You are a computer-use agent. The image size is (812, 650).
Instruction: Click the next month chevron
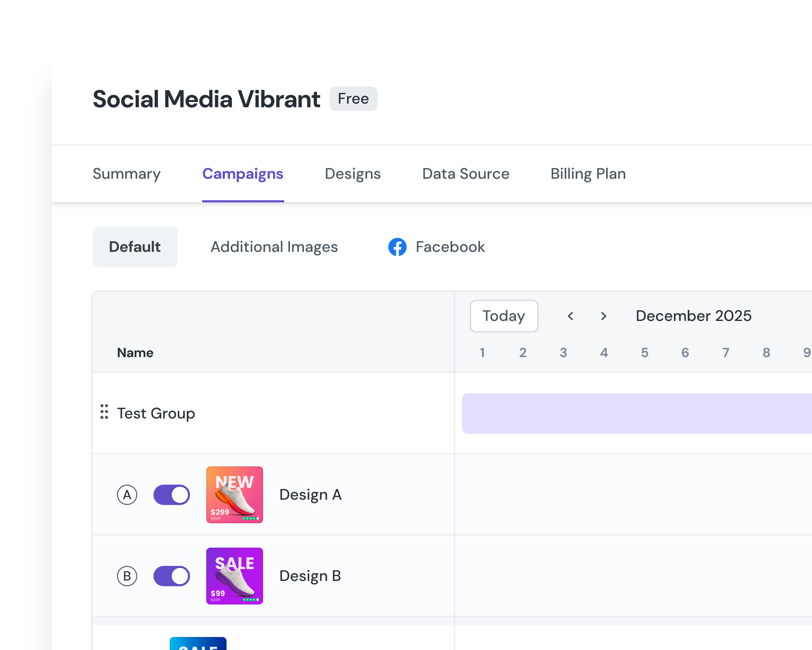tap(604, 316)
